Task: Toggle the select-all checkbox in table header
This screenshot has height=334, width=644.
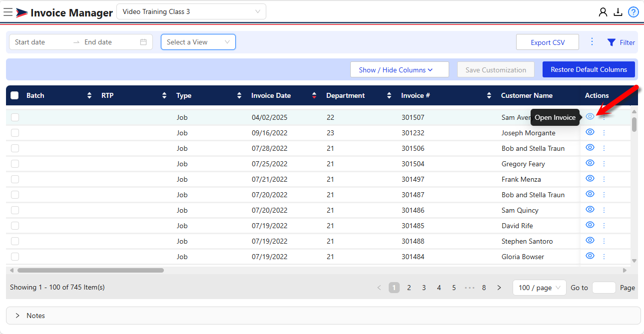Action: 14,95
